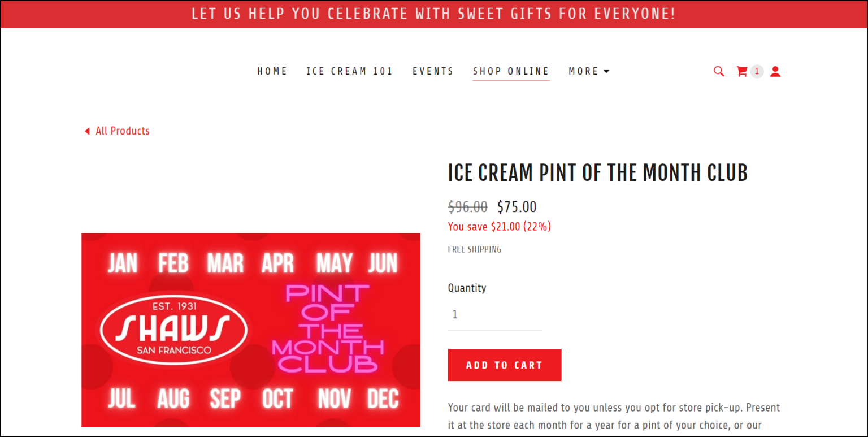Click the ADD TO CART button
The image size is (868, 437).
coord(504,365)
